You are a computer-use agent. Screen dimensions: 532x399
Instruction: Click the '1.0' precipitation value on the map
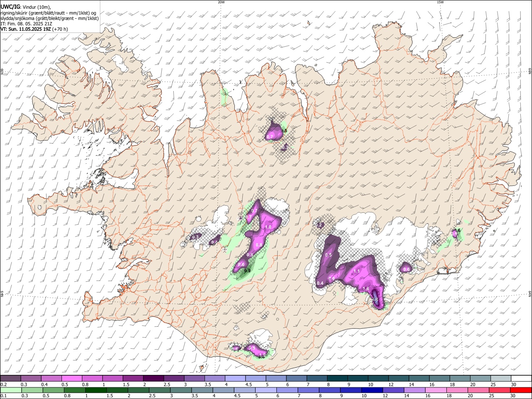(268, 227)
